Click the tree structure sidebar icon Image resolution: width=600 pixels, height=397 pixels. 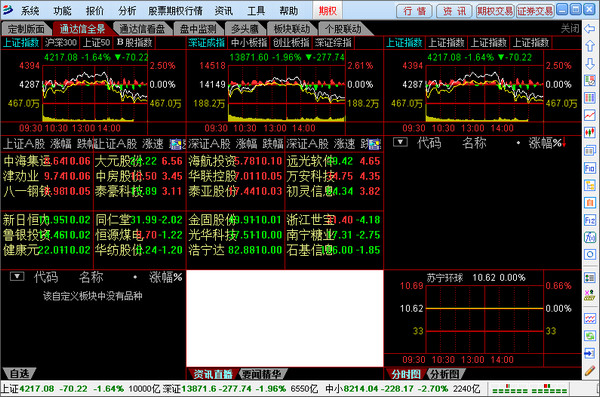coord(590,185)
